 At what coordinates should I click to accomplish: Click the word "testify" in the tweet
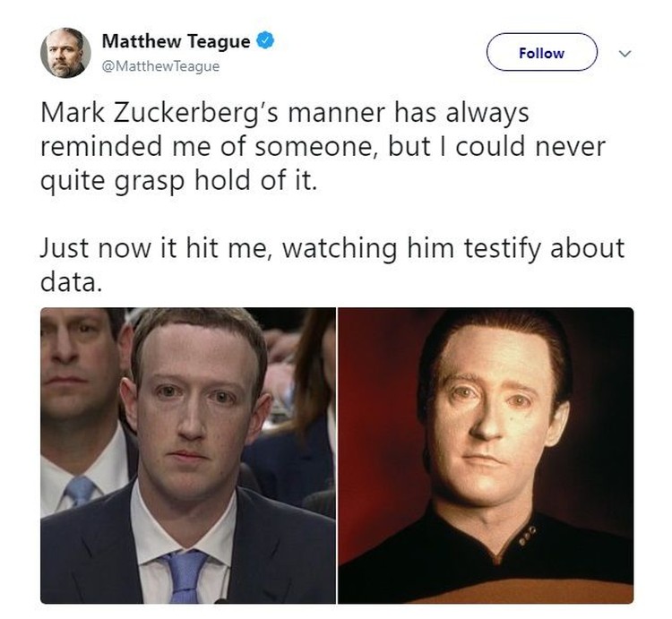pos(504,249)
